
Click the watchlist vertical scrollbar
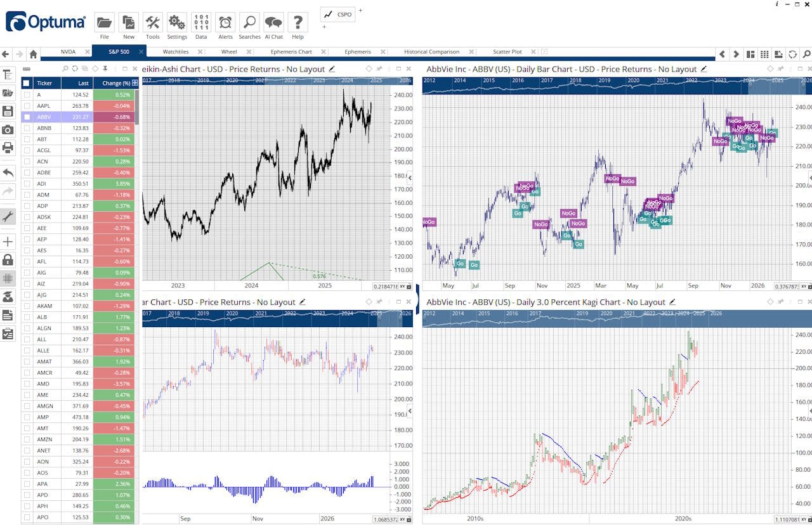pos(136,107)
